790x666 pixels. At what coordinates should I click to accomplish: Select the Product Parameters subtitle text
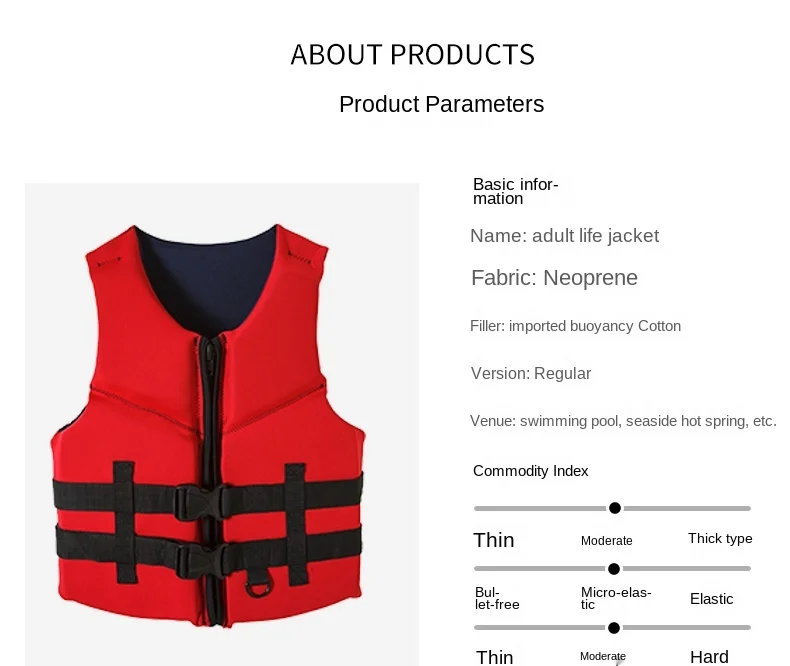click(441, 104)
